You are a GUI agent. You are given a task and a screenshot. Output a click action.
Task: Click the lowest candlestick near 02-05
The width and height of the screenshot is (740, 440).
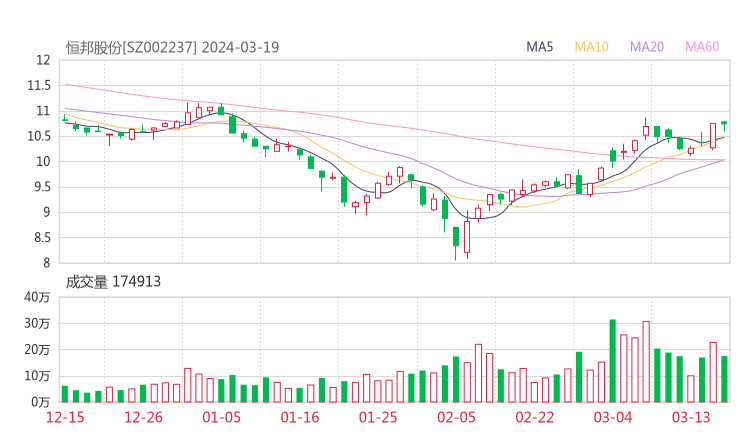[456, 243]
